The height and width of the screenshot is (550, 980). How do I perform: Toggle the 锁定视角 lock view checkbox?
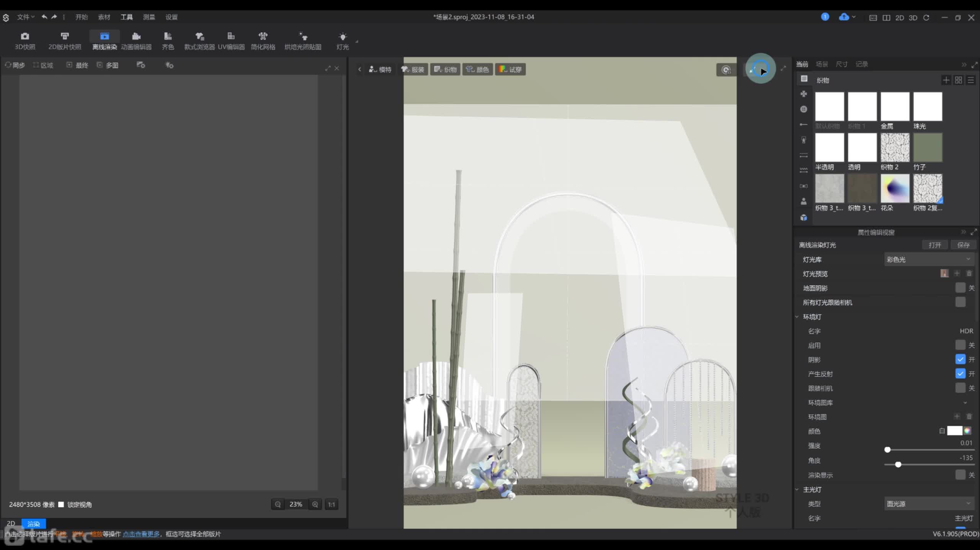coord(61,504)
